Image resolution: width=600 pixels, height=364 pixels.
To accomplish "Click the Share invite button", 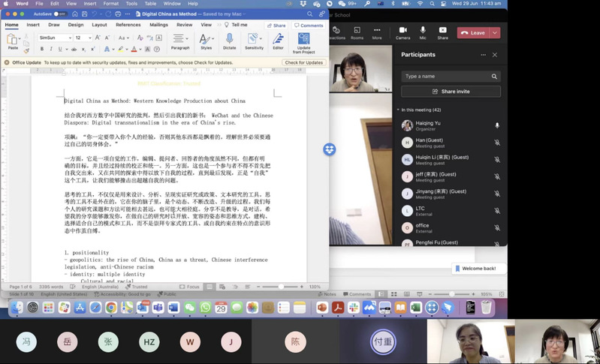I will pyautogui.click(x=451, y=92).
